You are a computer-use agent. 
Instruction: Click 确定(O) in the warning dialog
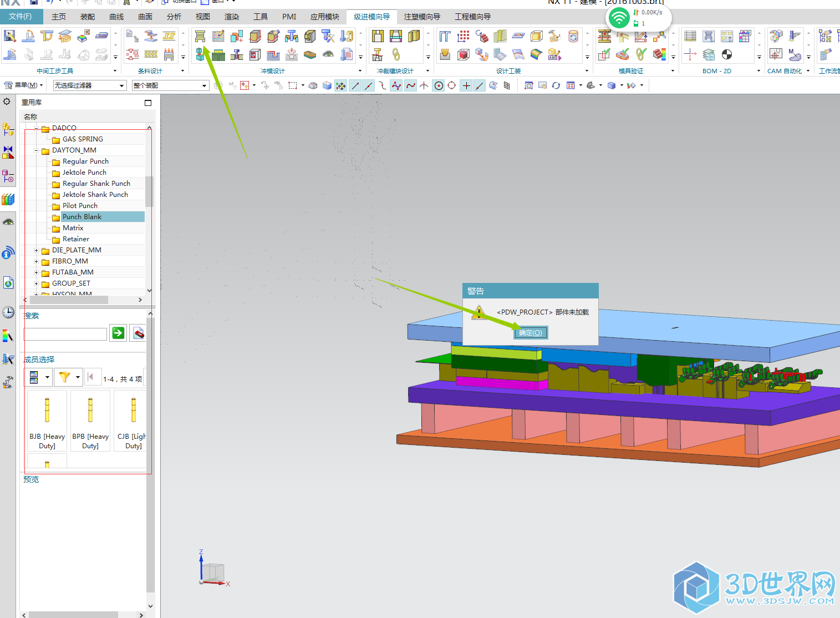[531, 333]
